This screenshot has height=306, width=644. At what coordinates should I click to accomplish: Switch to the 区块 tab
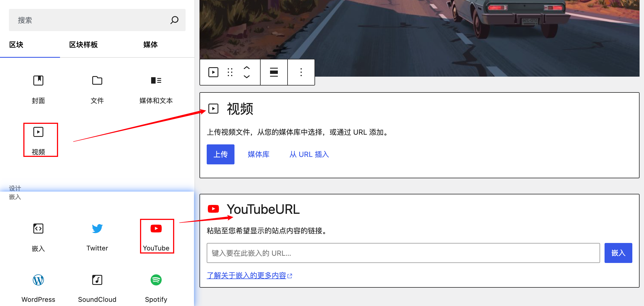(x=16, y=45)
